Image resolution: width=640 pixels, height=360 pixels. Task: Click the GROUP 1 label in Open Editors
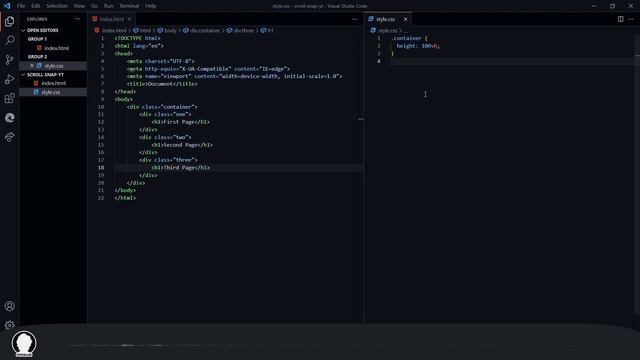(37, 39)
